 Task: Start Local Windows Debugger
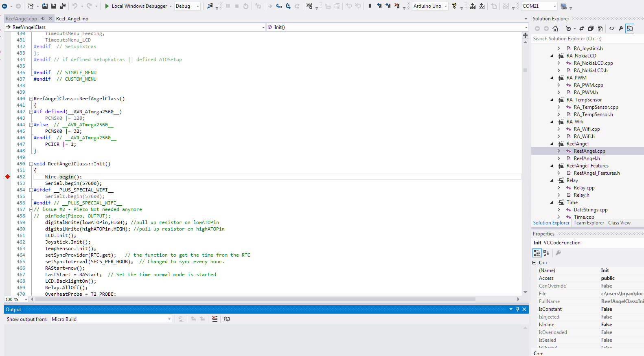[x=136, y=6]
